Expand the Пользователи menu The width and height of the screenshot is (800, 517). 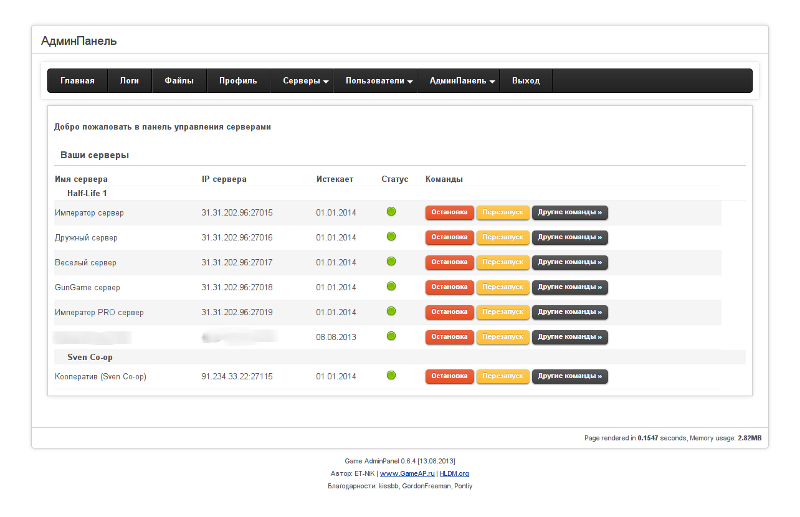pos(379,81)
